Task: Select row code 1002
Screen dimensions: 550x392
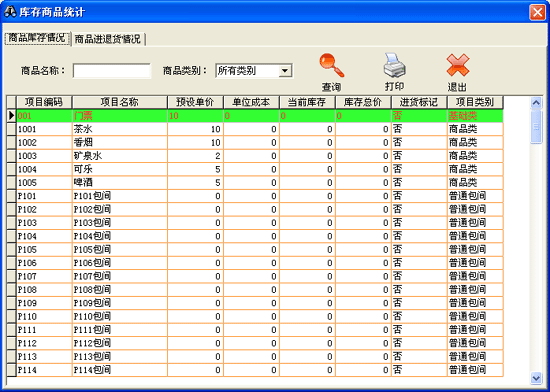Action: click(44, 143)
